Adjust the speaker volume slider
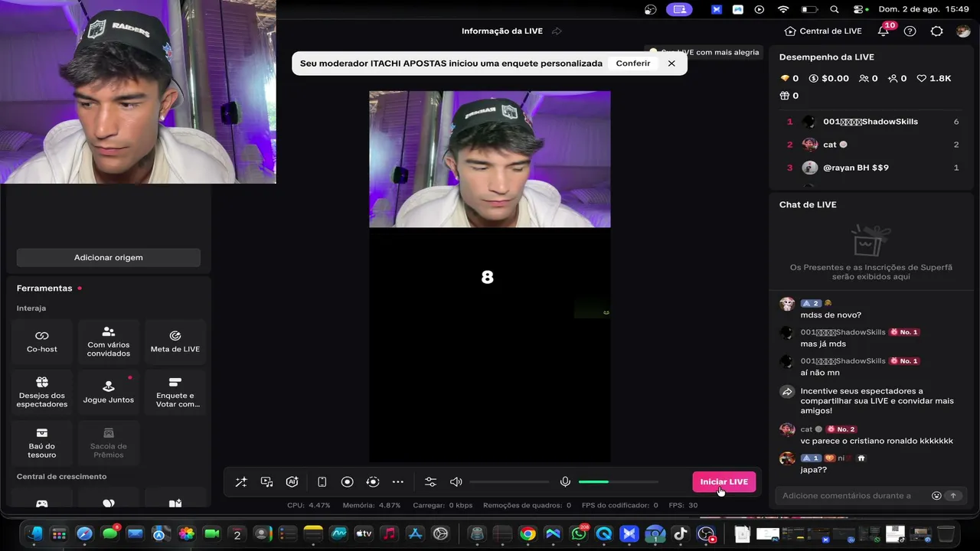The height and width of the screenshot is (551, 980). 510,482
